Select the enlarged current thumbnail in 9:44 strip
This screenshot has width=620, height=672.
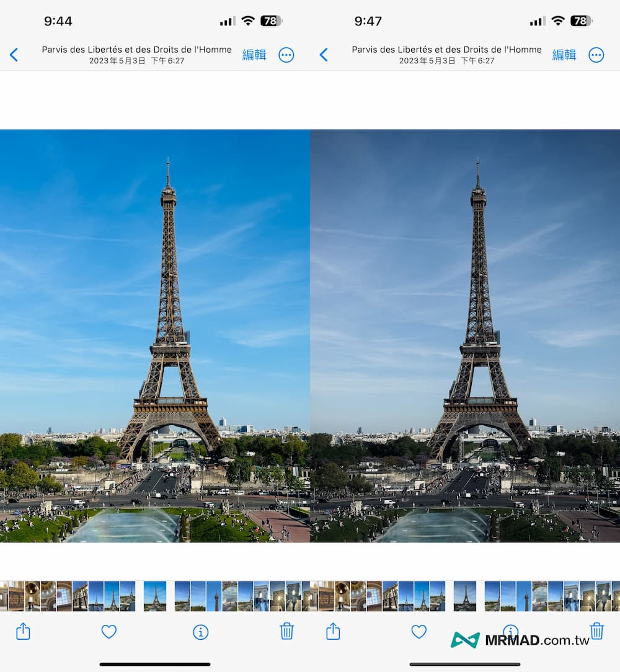point(155,596)
